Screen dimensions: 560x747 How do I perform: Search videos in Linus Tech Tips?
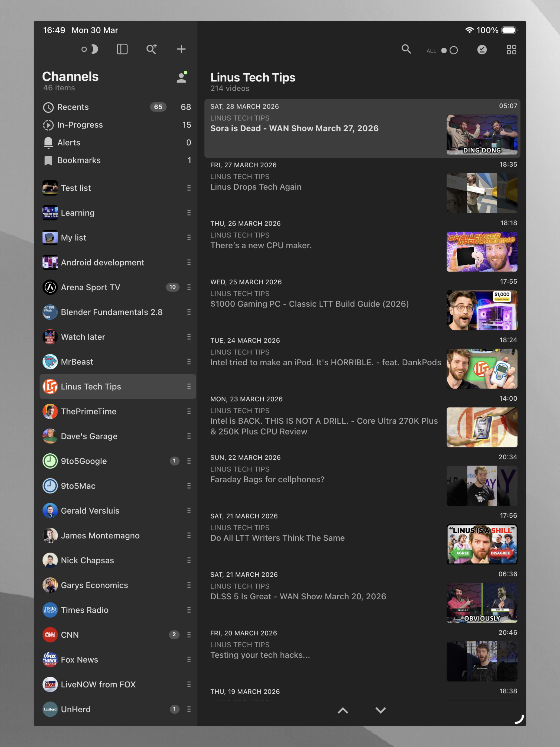406,49
